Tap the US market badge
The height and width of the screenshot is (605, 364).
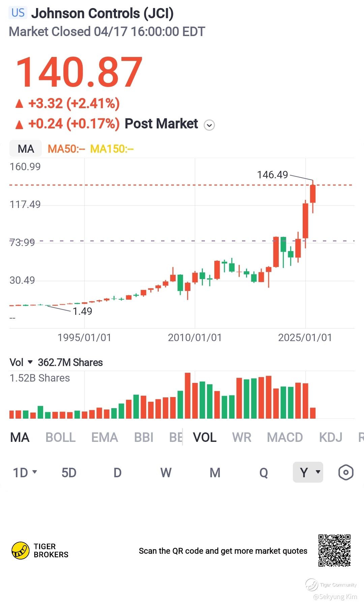click(18, 13)
